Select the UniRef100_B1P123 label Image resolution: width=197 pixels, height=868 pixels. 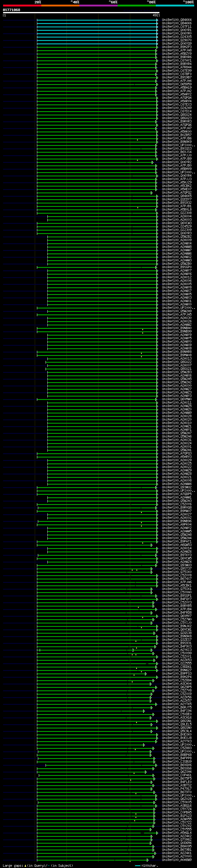[x=177, y=816]
